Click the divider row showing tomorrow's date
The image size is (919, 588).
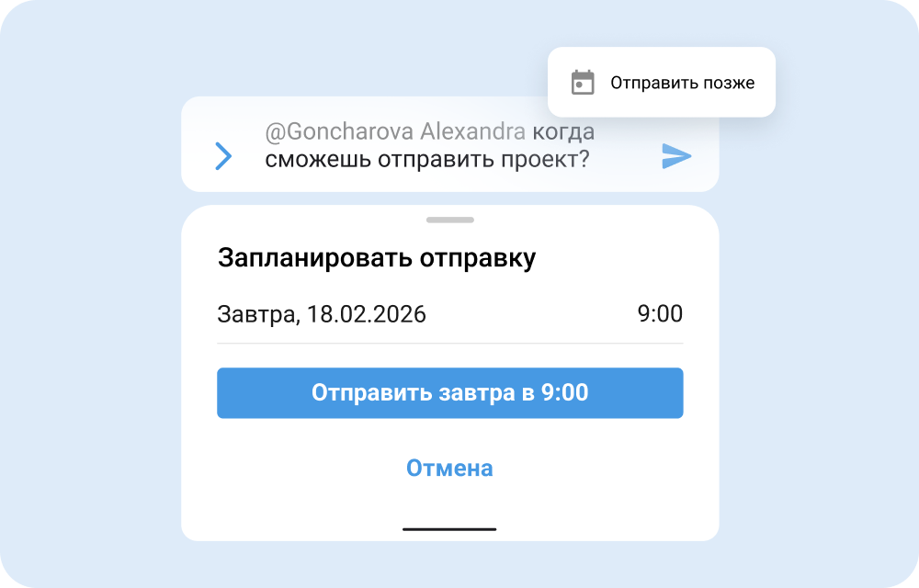450,314
